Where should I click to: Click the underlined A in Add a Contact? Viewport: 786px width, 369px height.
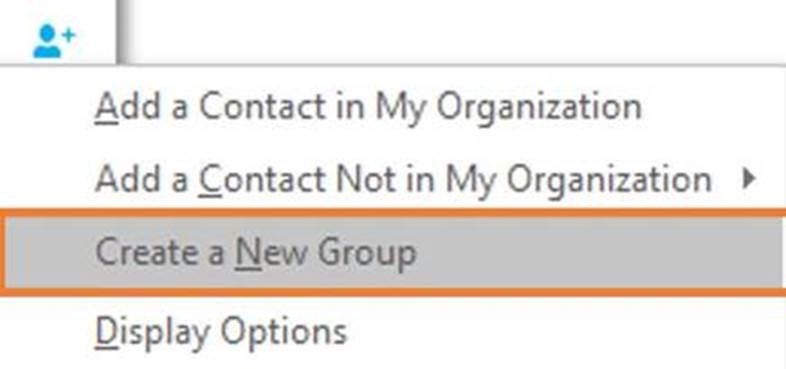click(x=106, y=107)
